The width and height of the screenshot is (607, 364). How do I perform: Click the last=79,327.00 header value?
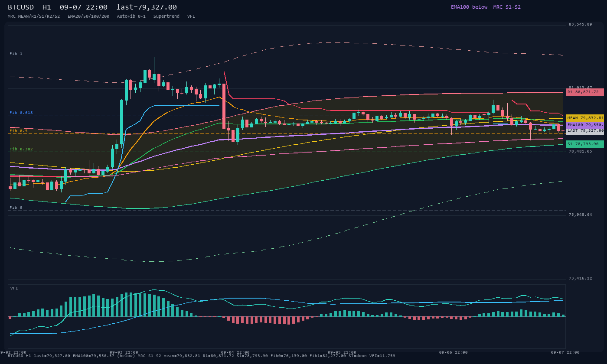(x=147, y=7)
